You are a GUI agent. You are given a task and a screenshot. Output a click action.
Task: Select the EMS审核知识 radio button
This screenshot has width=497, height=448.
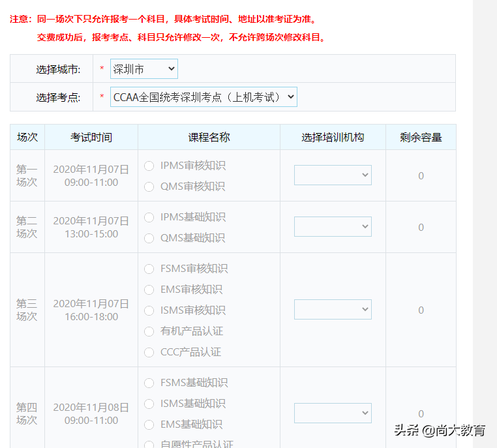(x=149, y=290)
